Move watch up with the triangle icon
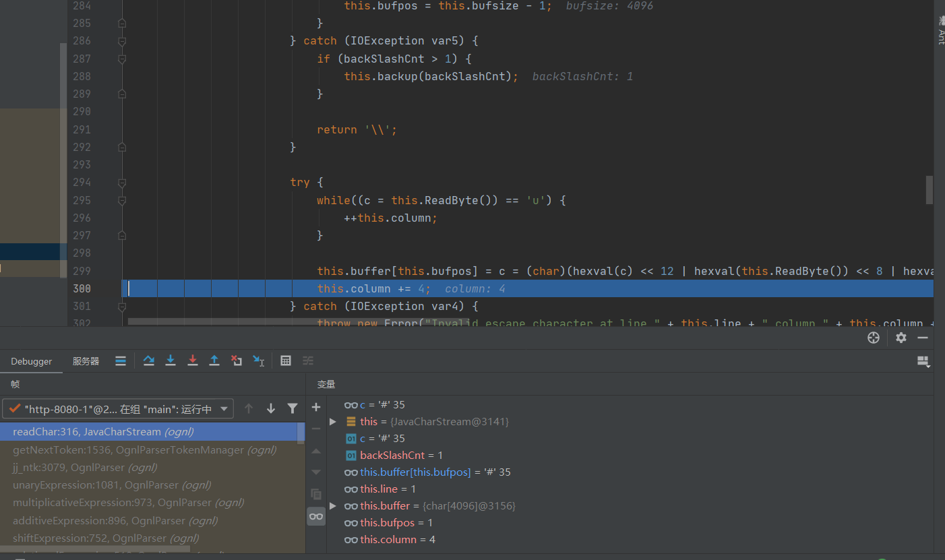945x560 pixels. 316,451
